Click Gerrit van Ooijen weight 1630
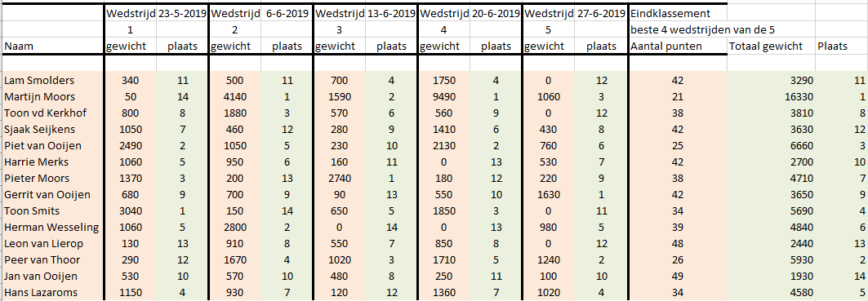This screenshot has width=868, height=301. (x=549, y=195)
